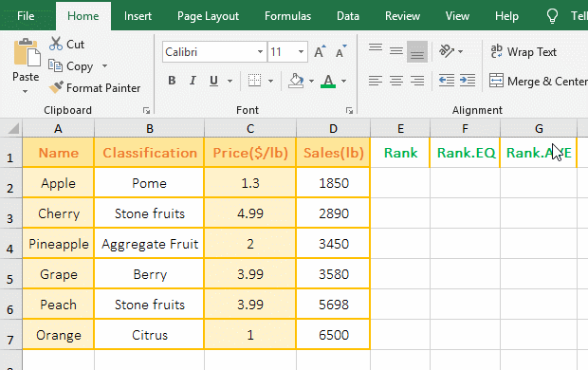588x370 pixels.
Task: Apply the borders icon
Action: tap(254, 81)
